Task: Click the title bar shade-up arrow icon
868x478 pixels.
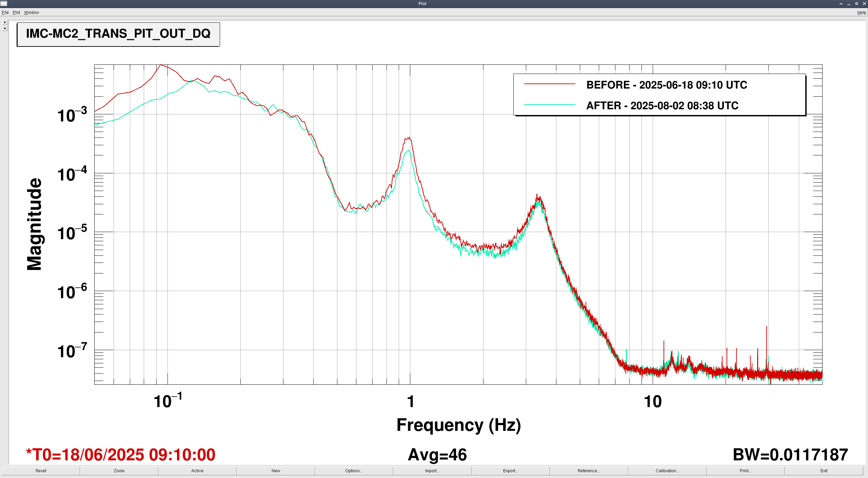Action: pos(841,4)
